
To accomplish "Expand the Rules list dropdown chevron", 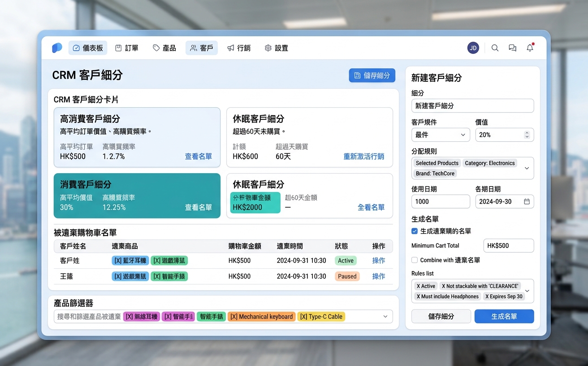I will [527, 291].
